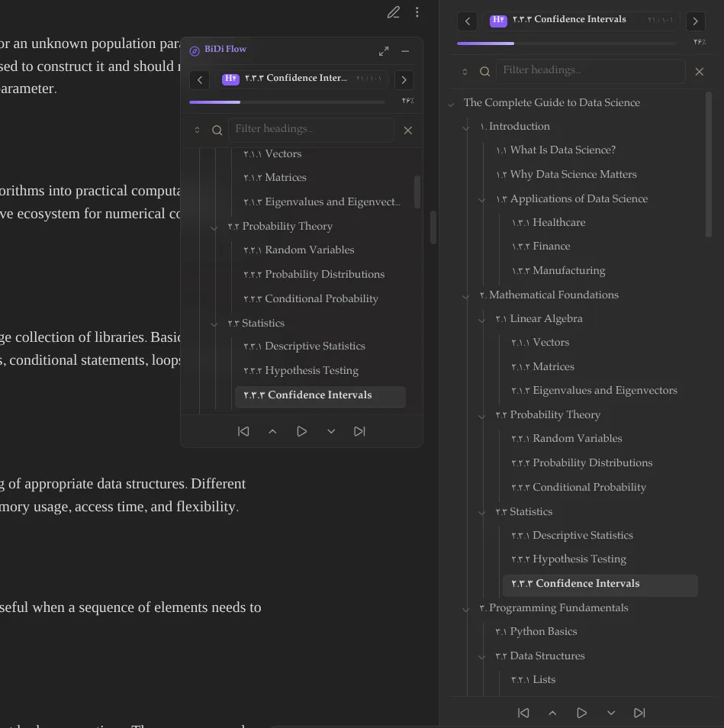Click the reading progress bar in floating panel

(287, 102)
